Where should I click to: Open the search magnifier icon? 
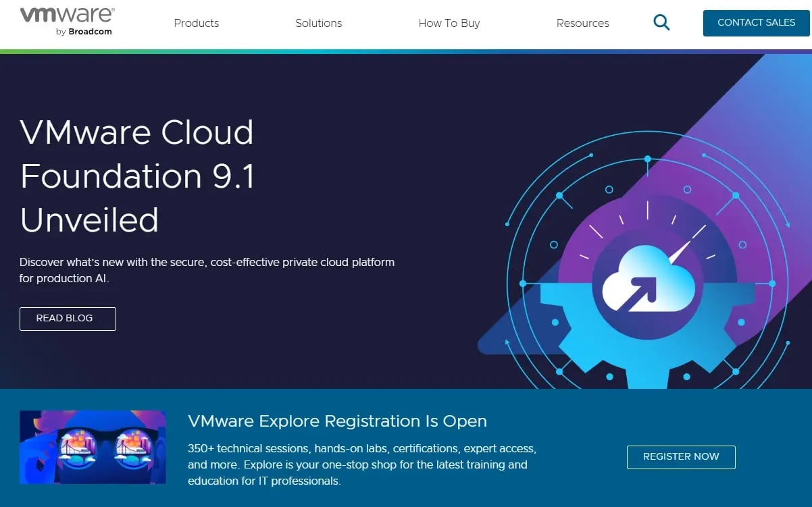pyautogui.click(x=661, y=23)
